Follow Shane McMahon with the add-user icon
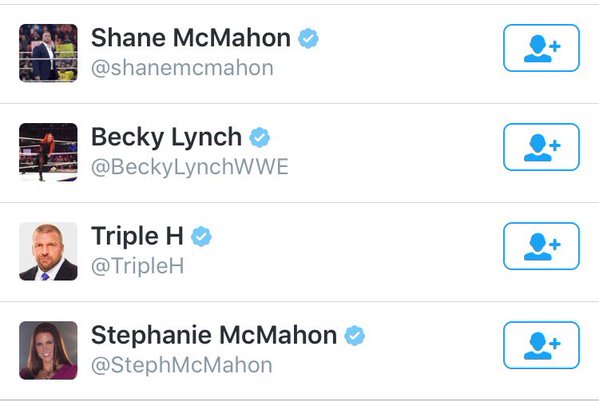The width and height of the screenshot is (599, 402). [x=541, y=48]
